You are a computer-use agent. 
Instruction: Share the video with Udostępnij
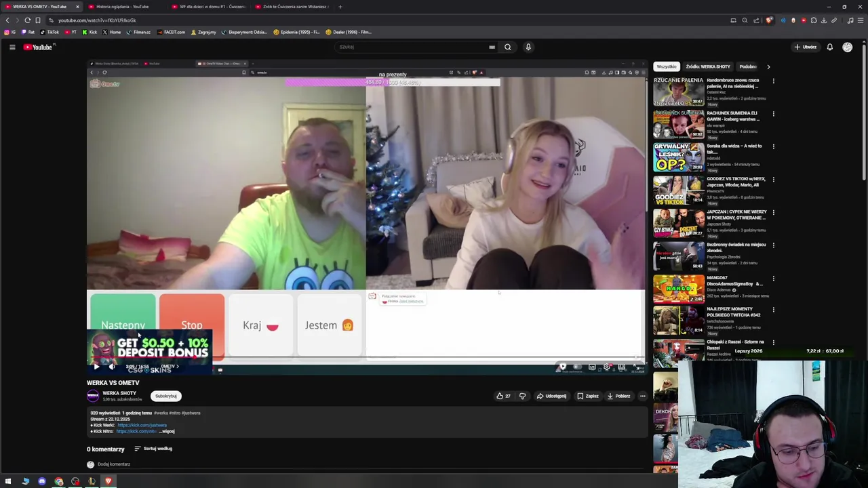pos(551,396)
